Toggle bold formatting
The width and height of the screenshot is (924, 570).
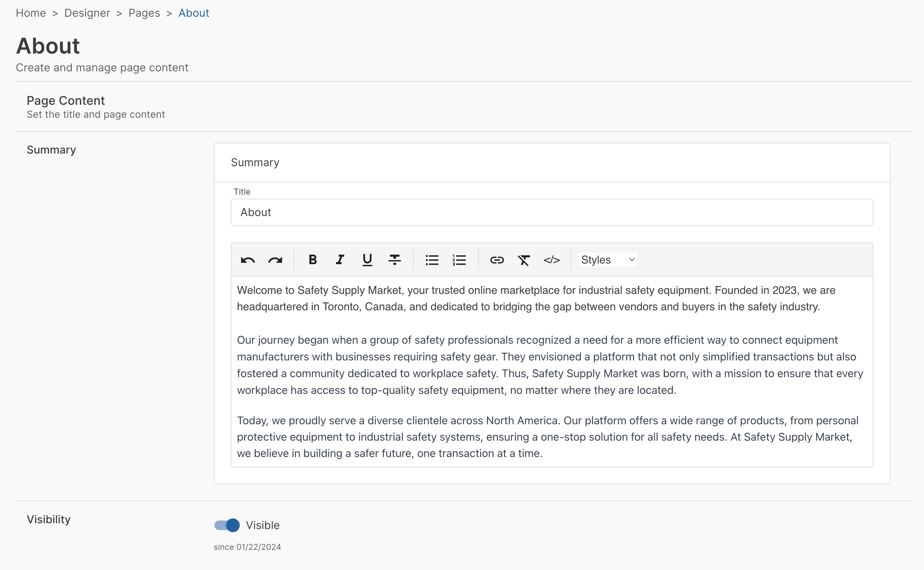[x=312, y=260]
